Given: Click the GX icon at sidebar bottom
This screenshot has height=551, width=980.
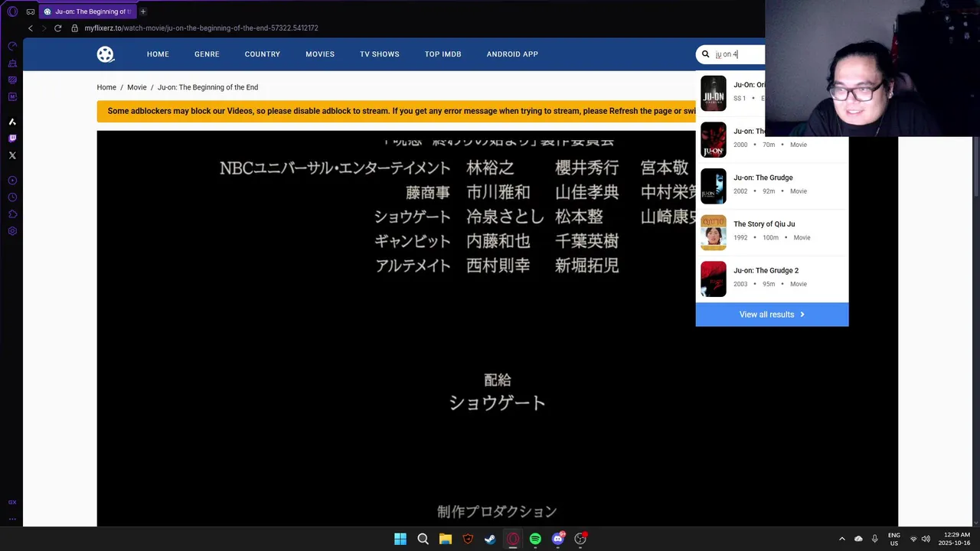Looking at the screenshot, I should pos(12,502).
